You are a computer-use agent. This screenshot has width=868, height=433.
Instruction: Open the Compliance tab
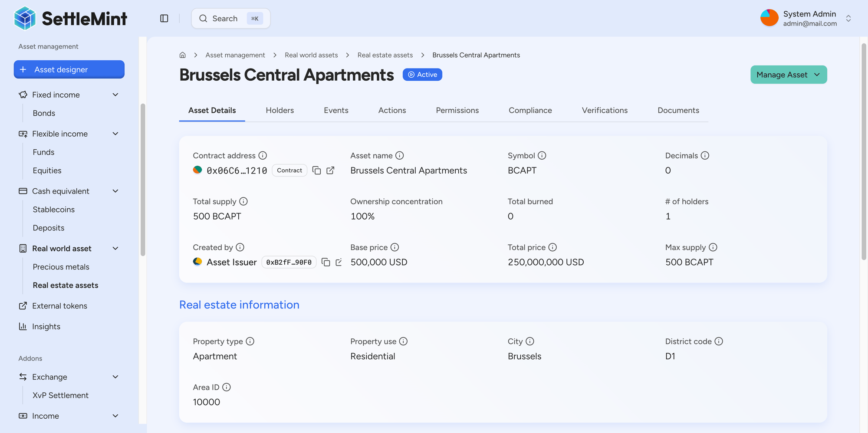click(x=530, y=111)
